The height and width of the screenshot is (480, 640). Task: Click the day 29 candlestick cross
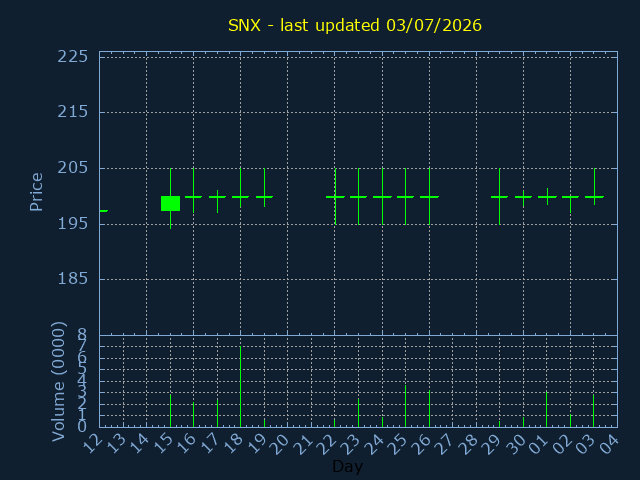[499, 197]
